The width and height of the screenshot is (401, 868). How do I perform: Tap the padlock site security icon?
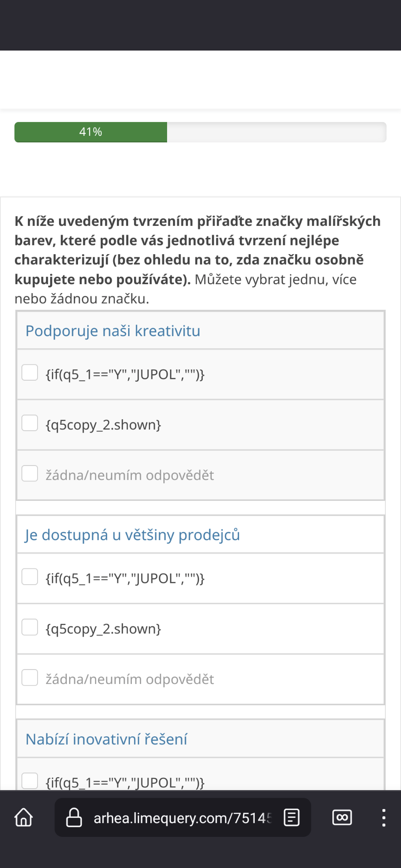click(74, 817)
